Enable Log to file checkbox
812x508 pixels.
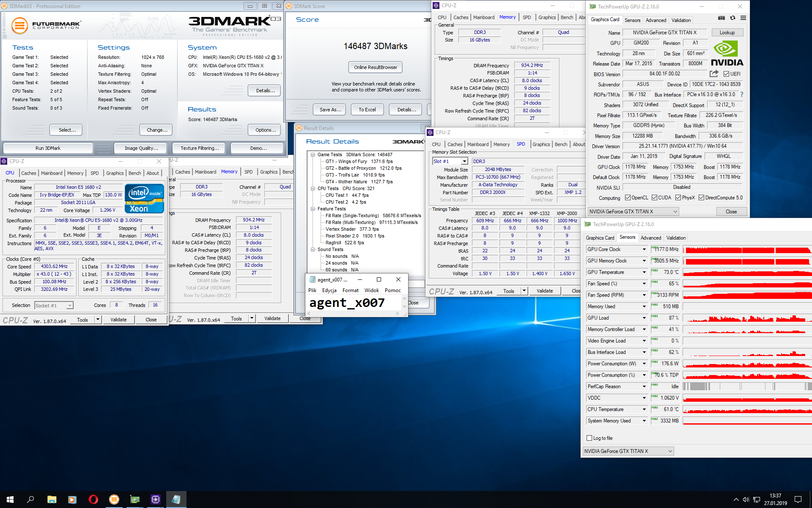pyautogui.click(x=590, y=438)
